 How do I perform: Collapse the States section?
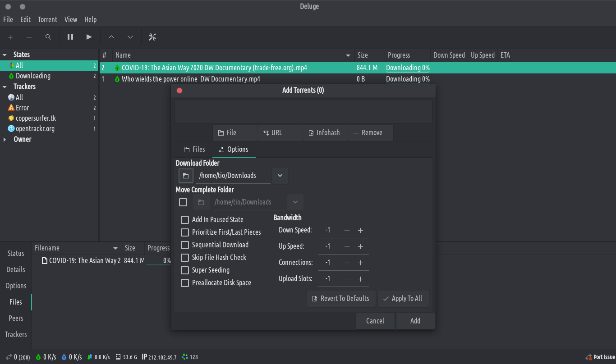pos(5,55)
